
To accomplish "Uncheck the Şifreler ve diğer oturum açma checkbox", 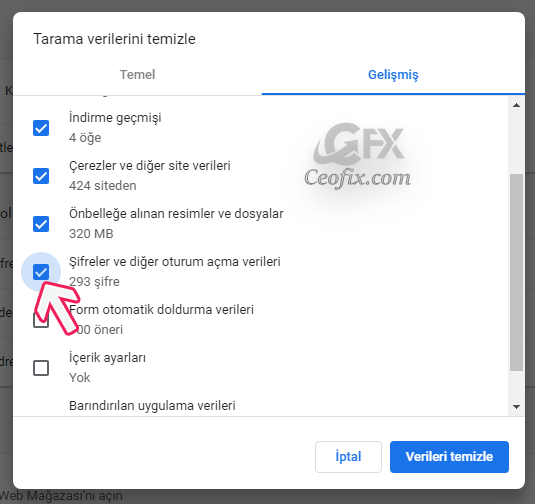I will pos(41,272).
